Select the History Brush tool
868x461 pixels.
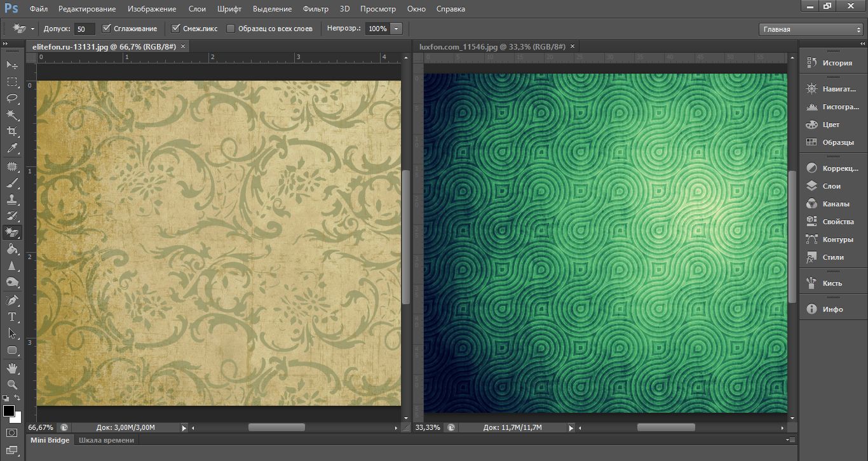12,216
